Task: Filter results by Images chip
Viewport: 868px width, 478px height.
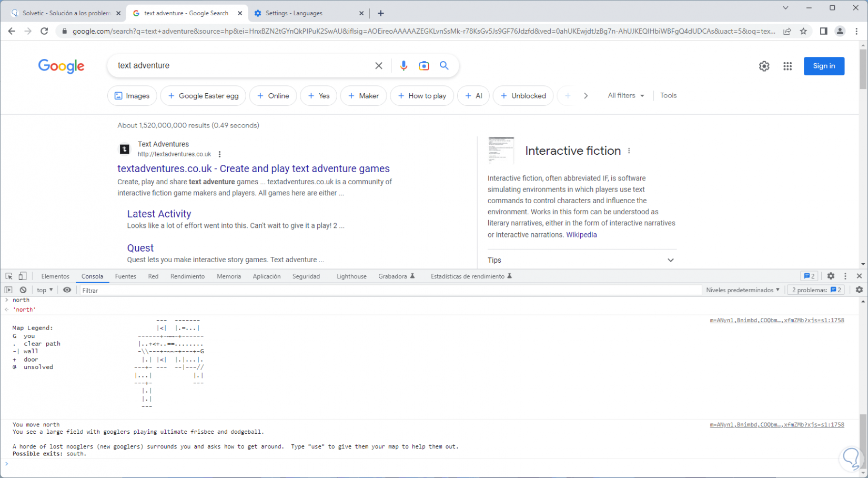Action: point(132,96)
